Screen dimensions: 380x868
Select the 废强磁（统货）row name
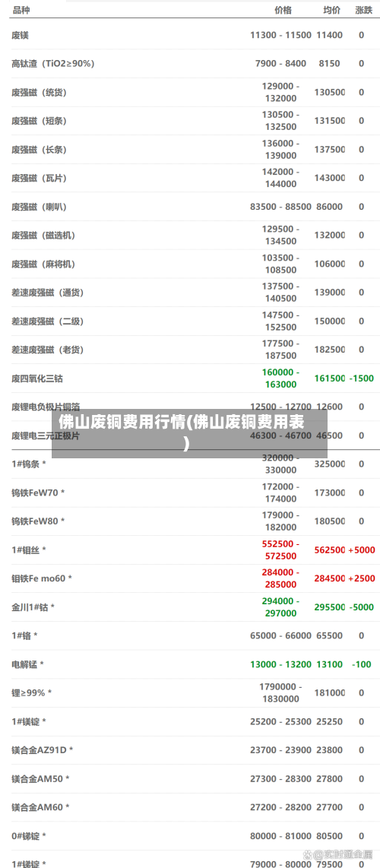coord(39,93)
